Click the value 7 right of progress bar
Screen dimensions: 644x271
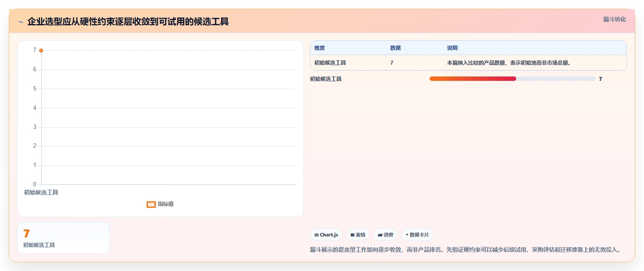click(x=601, y=79)
